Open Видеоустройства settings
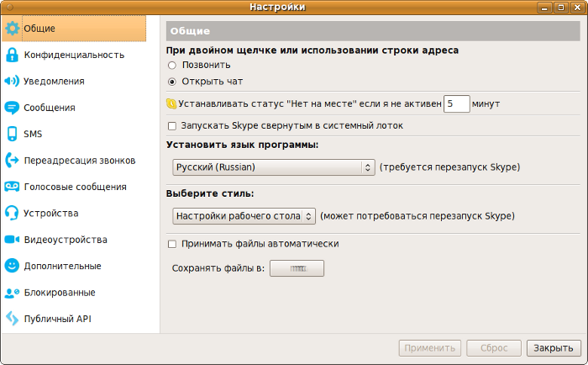This screenshot has width=588, height=365. 74,240
